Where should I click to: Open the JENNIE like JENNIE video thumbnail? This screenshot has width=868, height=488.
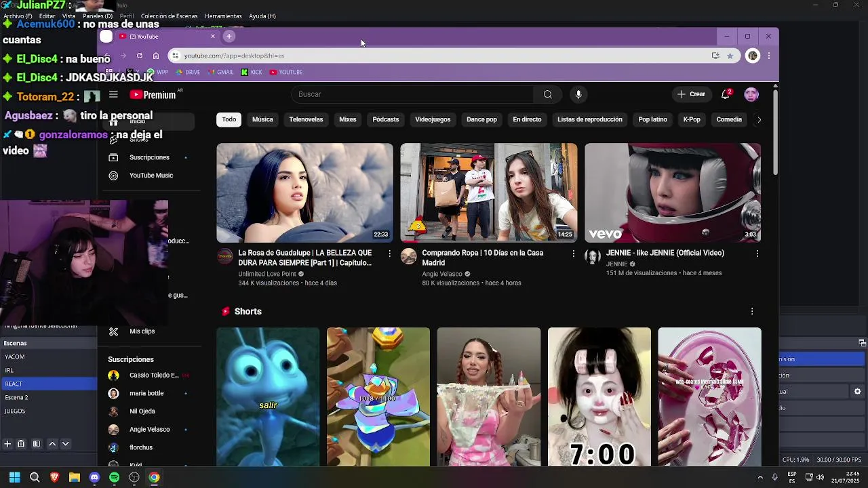(x=673, y=192)
